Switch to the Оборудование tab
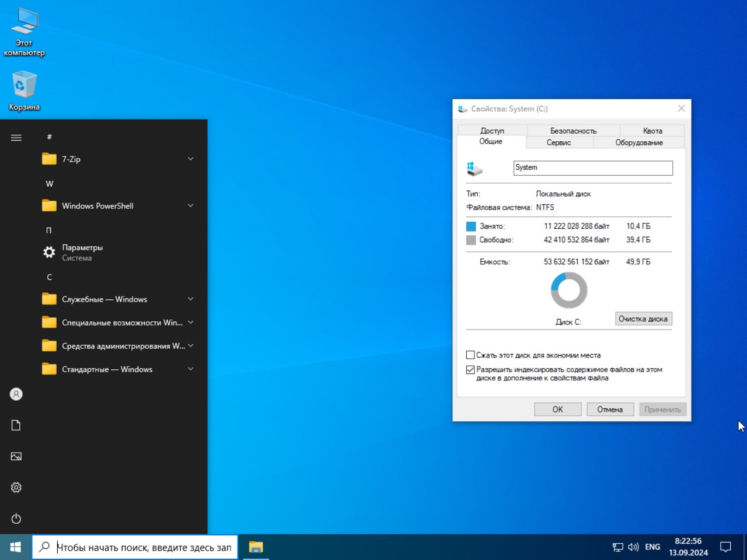 click(639, 143)
